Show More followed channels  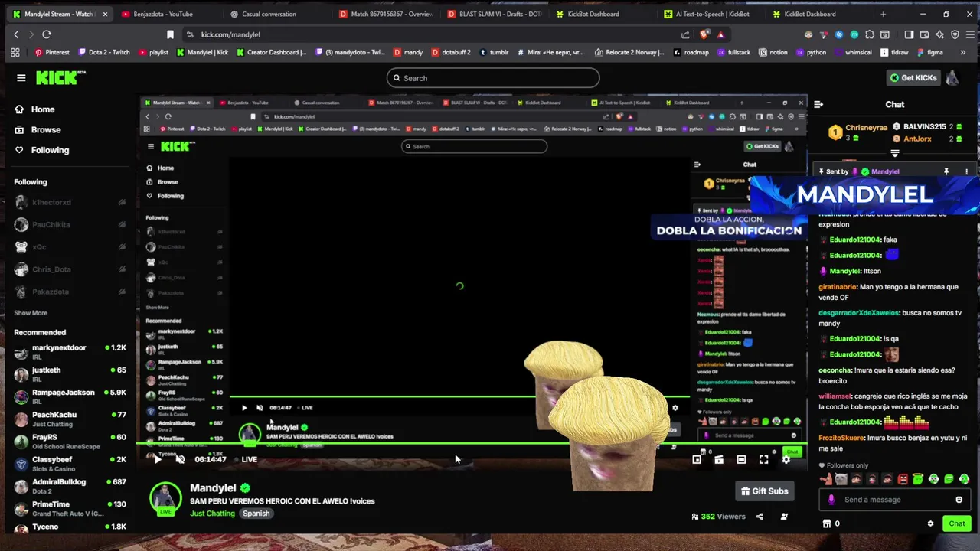pos(31,313)
